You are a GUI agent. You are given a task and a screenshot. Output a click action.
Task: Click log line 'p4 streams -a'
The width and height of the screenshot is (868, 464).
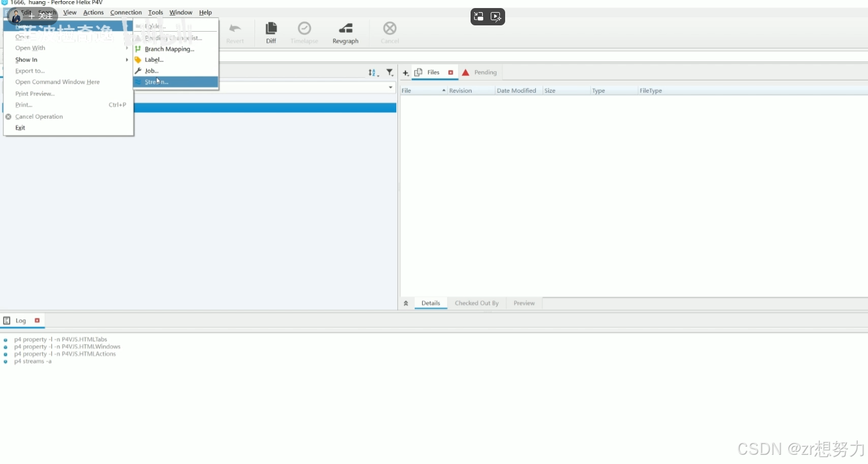click(33, 361)
